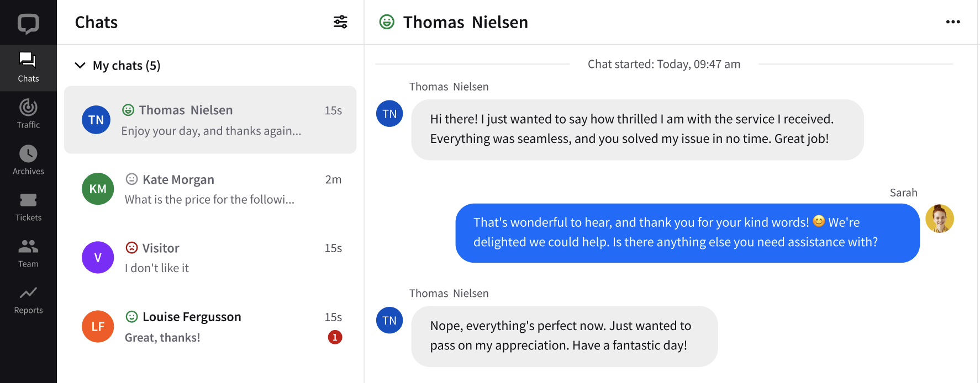The image size is (980, 383).
Task: Open the three-dot chat options menu
Action: coord(953,22)
